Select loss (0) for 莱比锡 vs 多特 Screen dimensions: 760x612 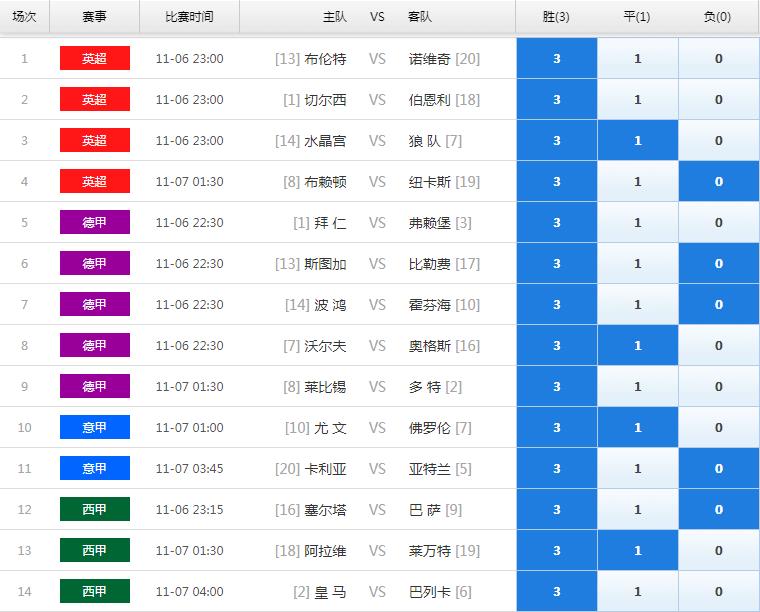719,387
